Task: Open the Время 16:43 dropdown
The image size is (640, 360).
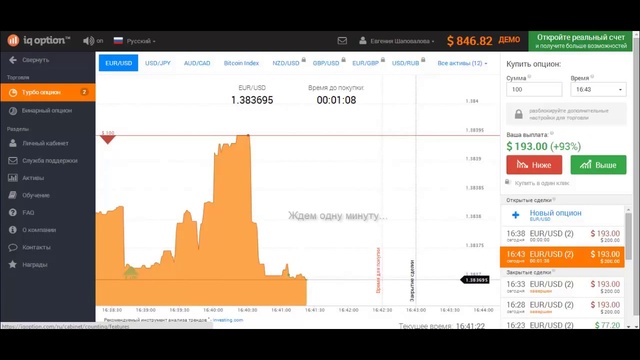Action: (598, 89)
